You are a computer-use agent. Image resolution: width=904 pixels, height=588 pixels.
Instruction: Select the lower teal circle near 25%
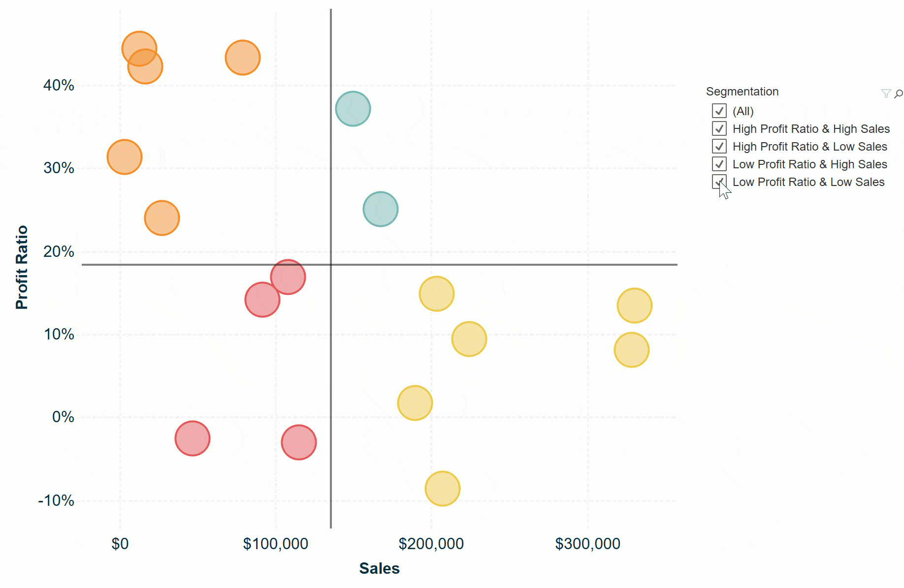point(381,209)
